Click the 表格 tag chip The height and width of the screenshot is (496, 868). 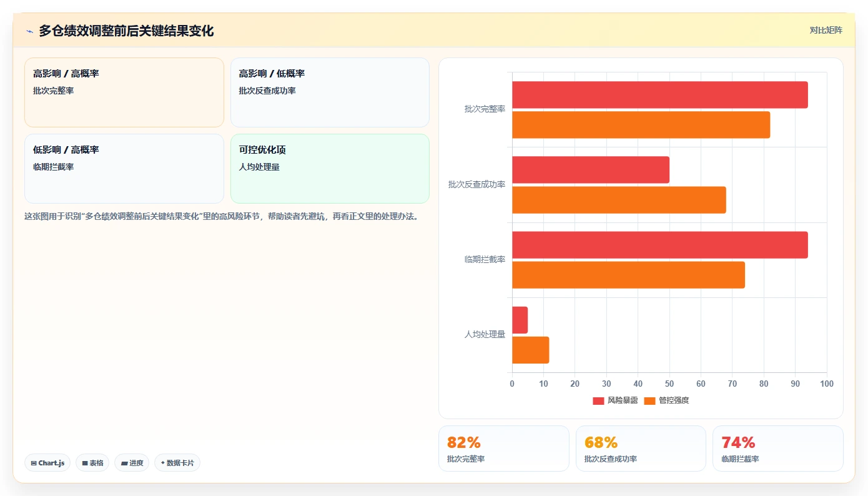pos(92,463)
